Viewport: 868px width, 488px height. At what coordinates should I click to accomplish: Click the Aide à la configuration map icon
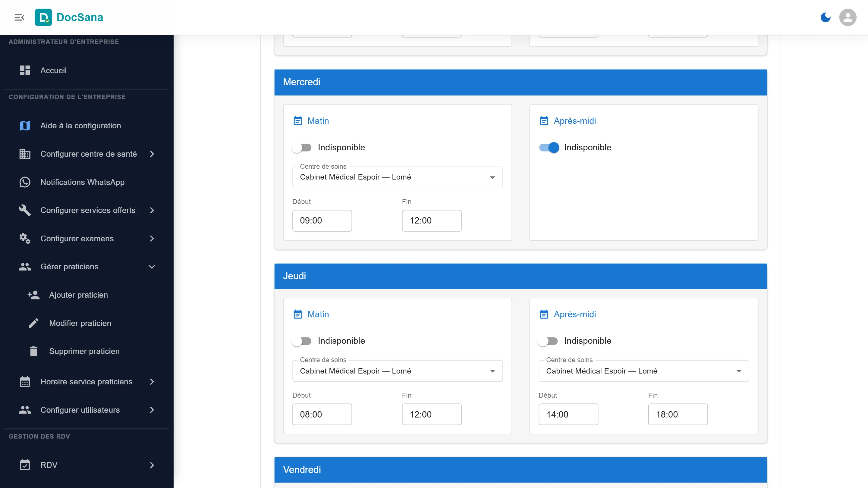coord(25,126)
